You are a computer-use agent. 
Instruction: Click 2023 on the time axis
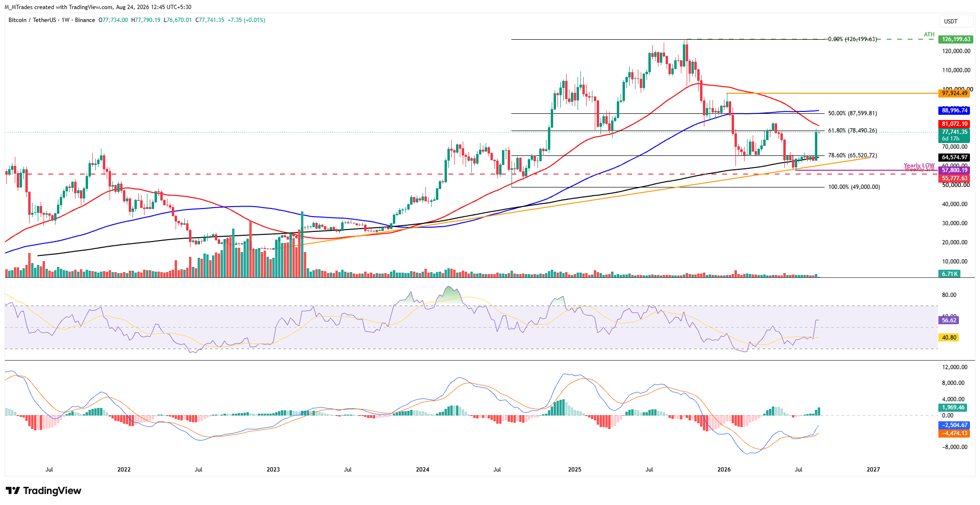[x=273, y=470]
